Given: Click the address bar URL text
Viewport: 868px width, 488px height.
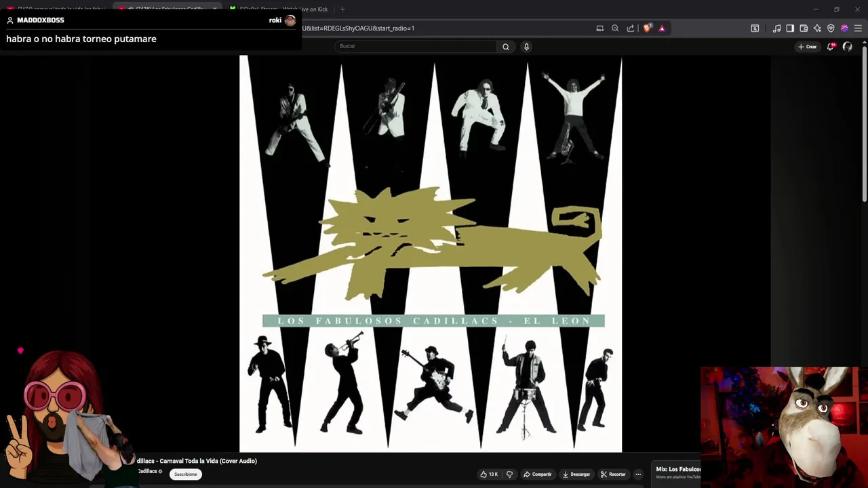Looking at the screenshot, I should click(358, 28).
